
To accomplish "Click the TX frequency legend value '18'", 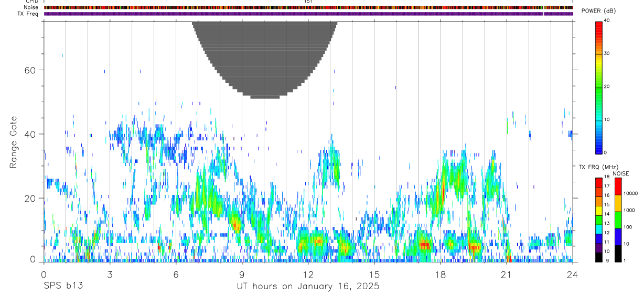I will click(x=606, y=178).
